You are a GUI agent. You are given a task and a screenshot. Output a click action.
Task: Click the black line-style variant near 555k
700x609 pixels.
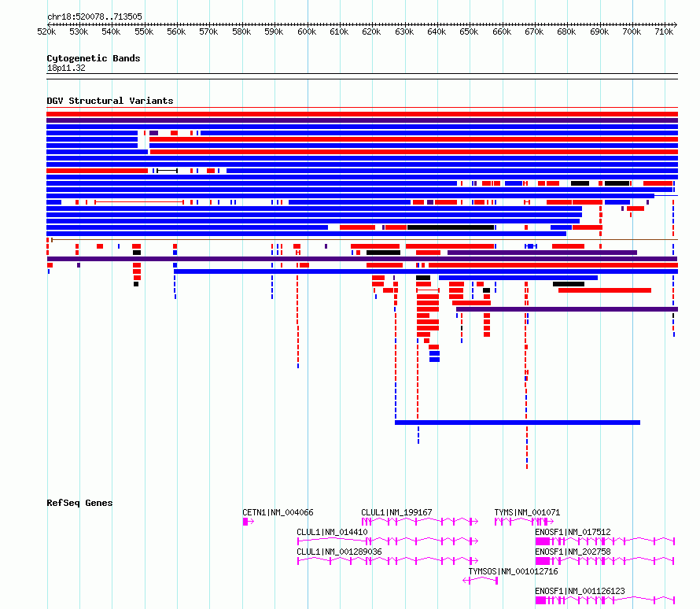(167, 171)
